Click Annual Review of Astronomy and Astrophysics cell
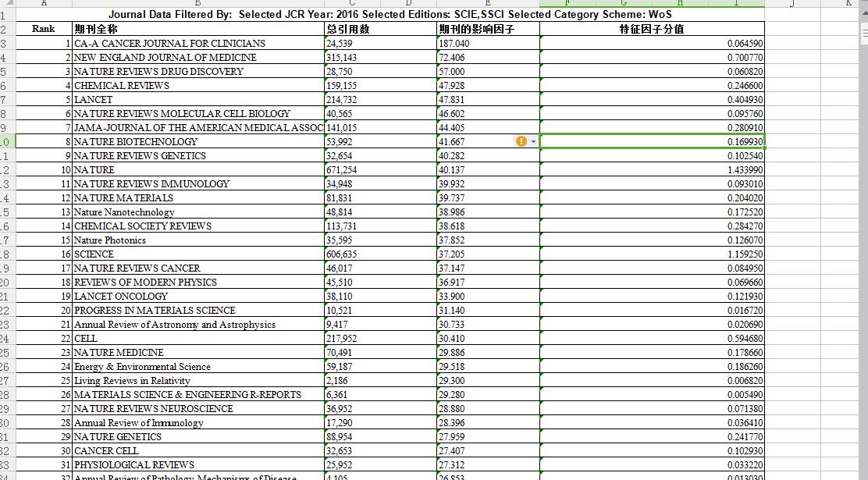The height and width of the screenshot is (480, 868). [198, 325]
